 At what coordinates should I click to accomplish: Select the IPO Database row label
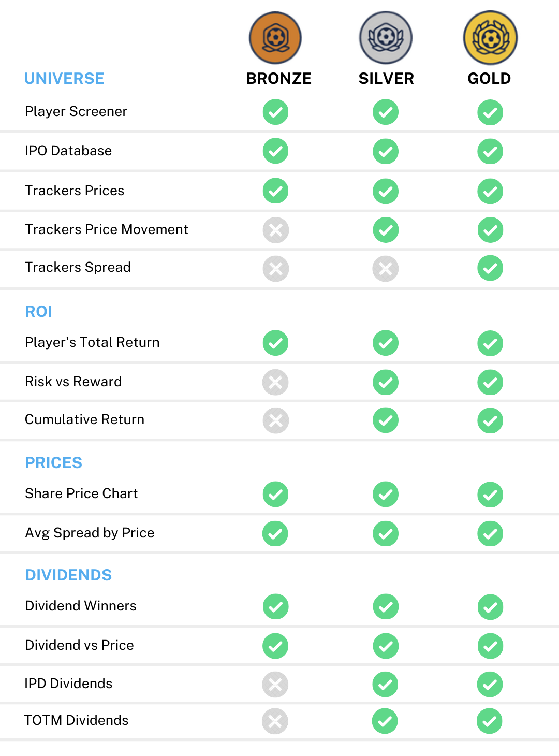(68, 151)
